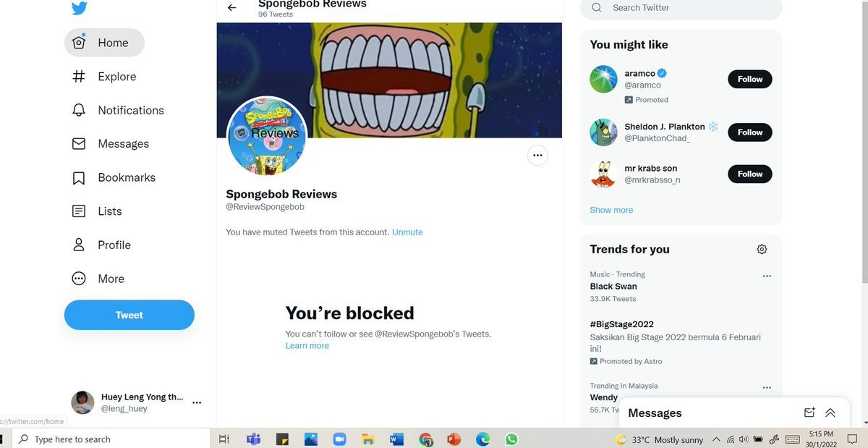Follow Sheldon J. Plankton
This screenshot has height=448, width=868.
click(750, 132)
